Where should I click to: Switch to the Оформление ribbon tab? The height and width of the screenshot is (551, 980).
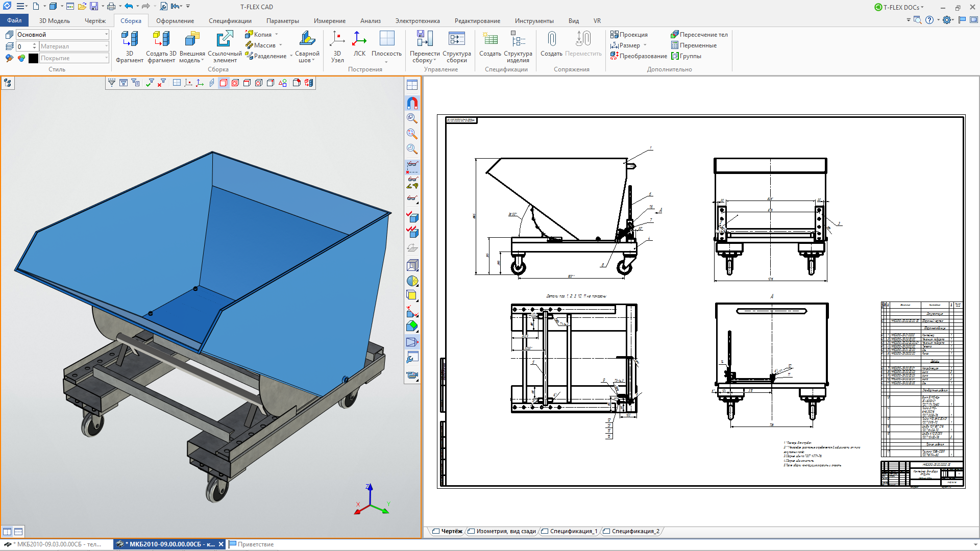point(175,21)
